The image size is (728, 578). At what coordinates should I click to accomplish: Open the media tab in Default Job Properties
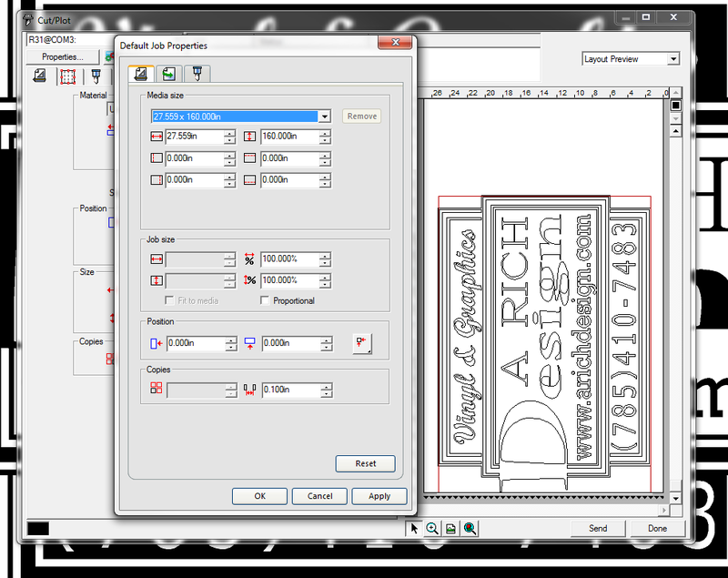point(141,74)
